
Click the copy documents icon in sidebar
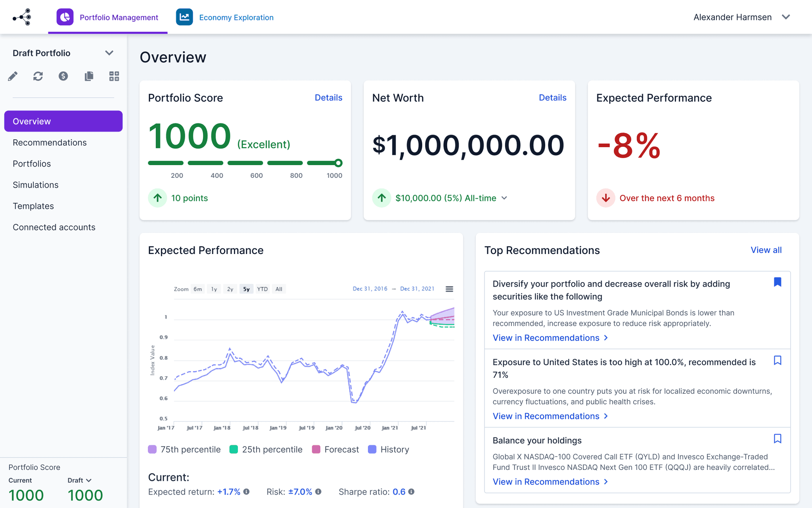[x=89, y=76]
